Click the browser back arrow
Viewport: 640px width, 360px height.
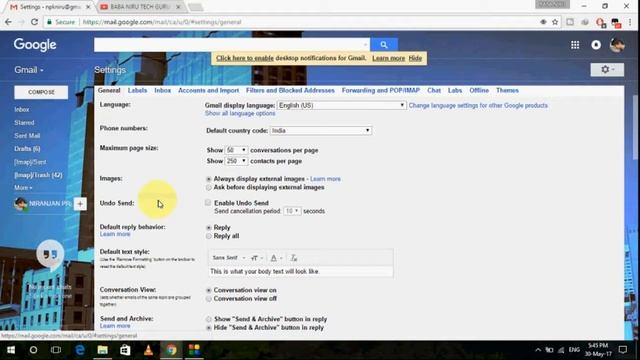(9, 22)
